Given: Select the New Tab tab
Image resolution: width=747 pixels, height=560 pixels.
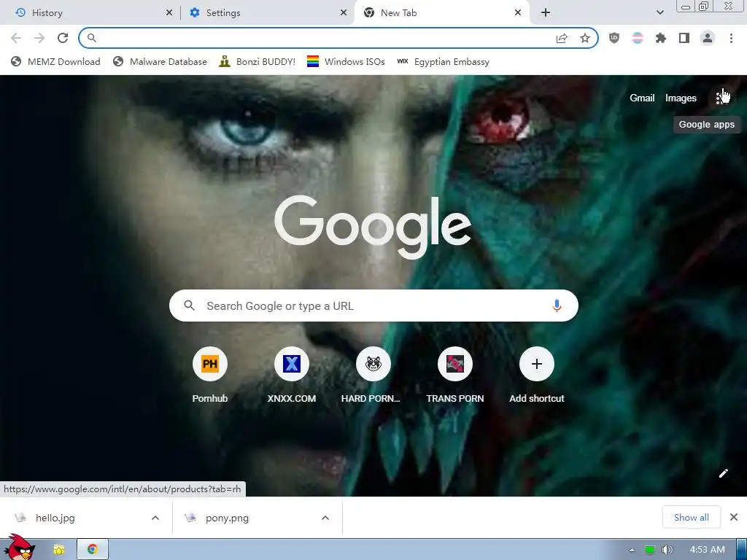Looking at the screenshot, I should click(442, 13).
